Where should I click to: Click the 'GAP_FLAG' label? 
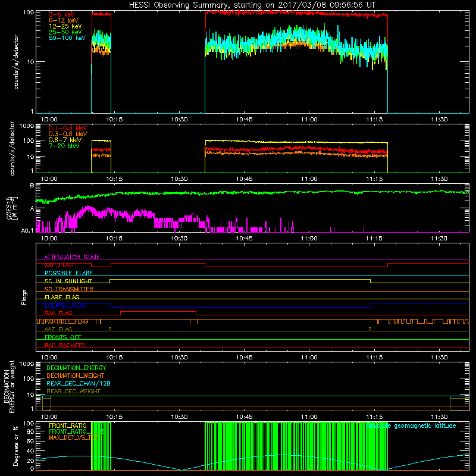click(58, 265)
